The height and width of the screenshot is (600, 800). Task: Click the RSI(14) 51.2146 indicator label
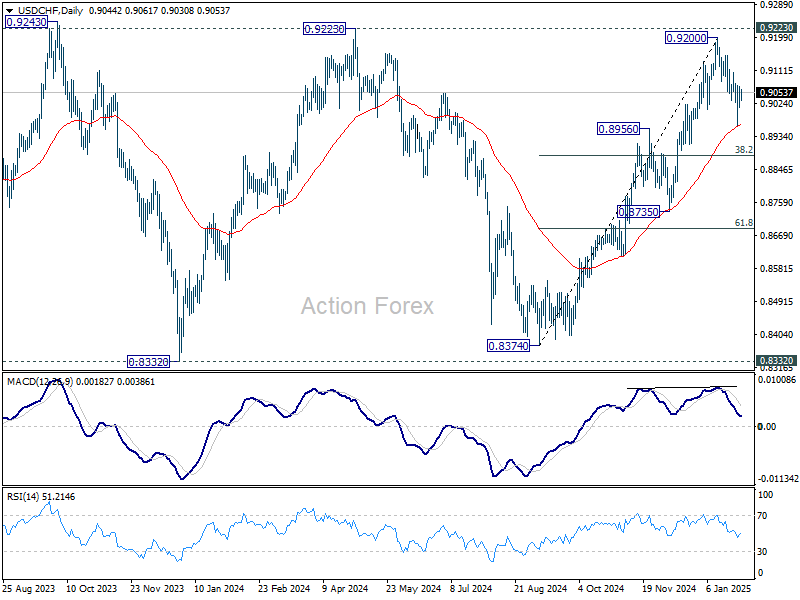(41, 496)
